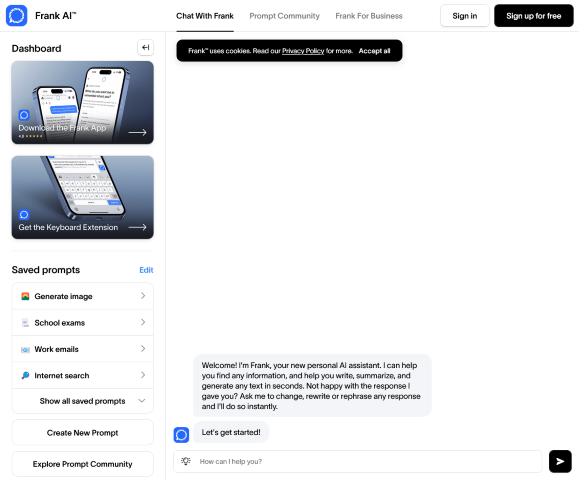Collapse the Dashboard sidebar with arrow icon

tap(145, 48)
